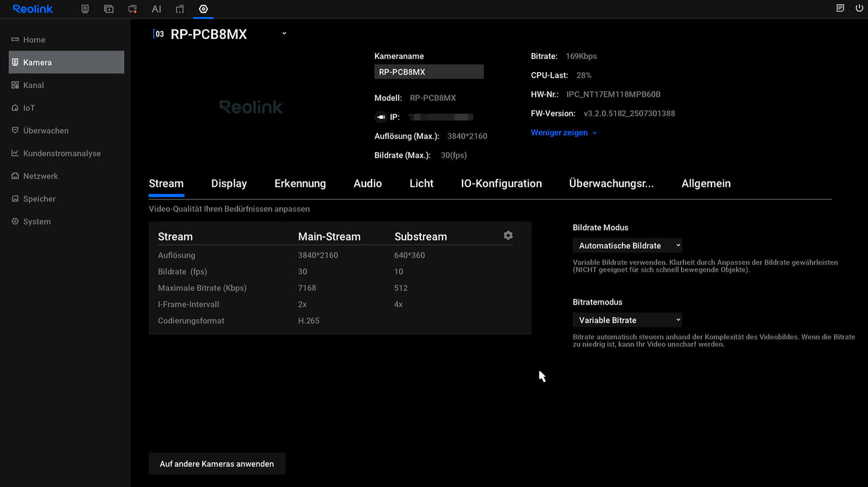Select Kamera in the sidebar
Image resolution: width=868 pixels, height=487 pixels.
66,62
